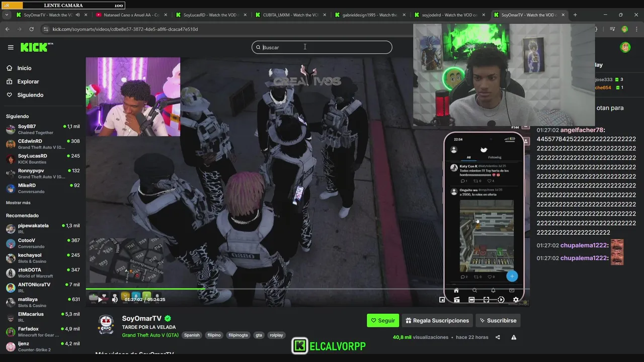Click the cast icon in the player
The height and width of the screenshot is (362, 644).
coord(457,300)
